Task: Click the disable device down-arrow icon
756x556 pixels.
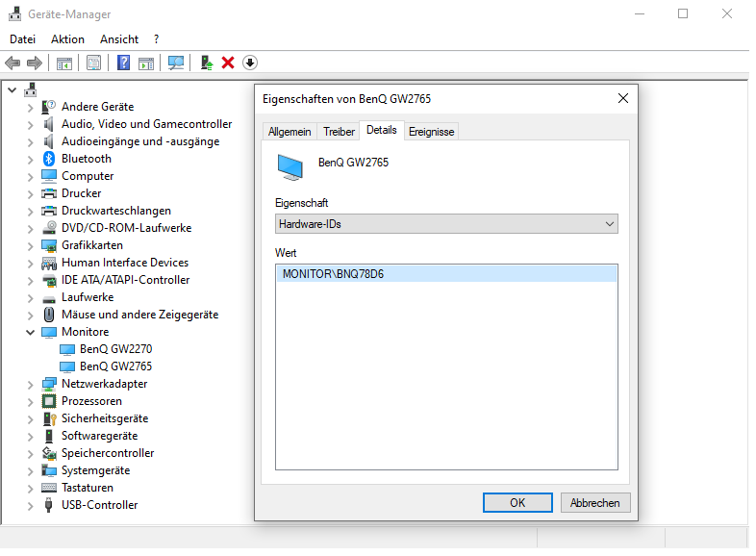Action: (250, 63)
